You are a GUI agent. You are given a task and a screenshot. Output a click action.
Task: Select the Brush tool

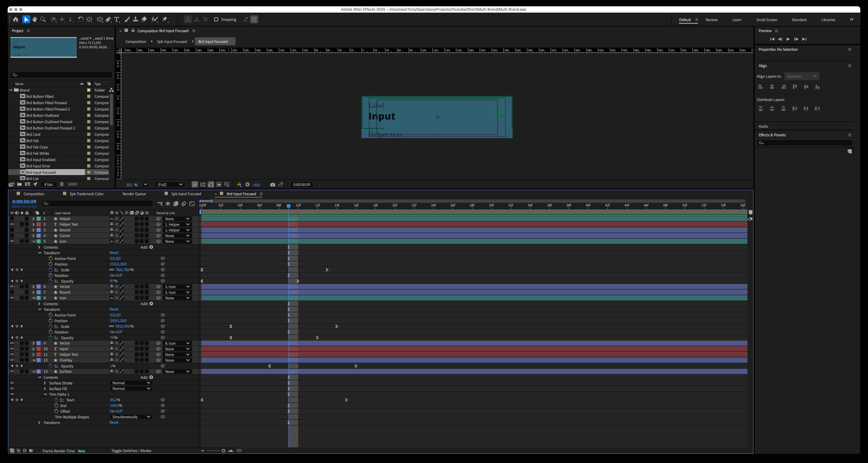point(127,19)
